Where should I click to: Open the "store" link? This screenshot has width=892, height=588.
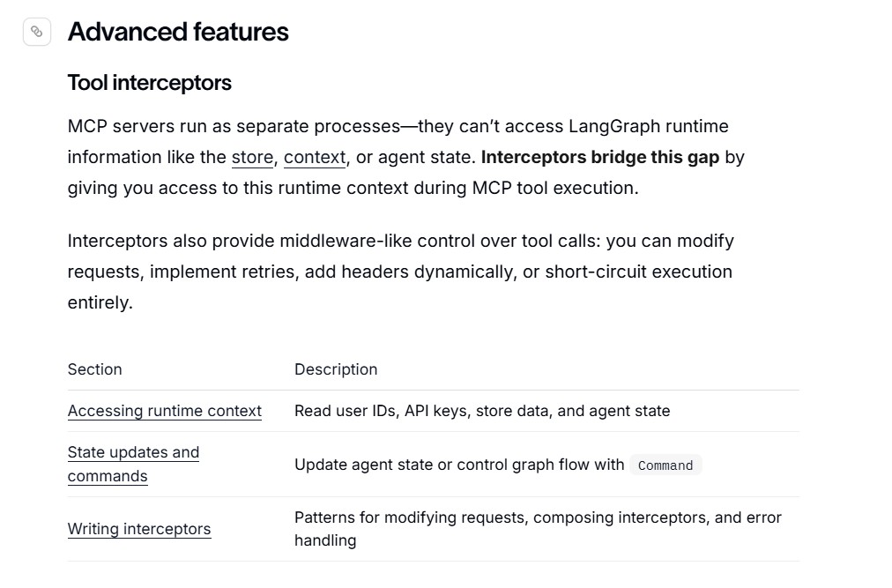pyautogui.click(x=252, y=157)
